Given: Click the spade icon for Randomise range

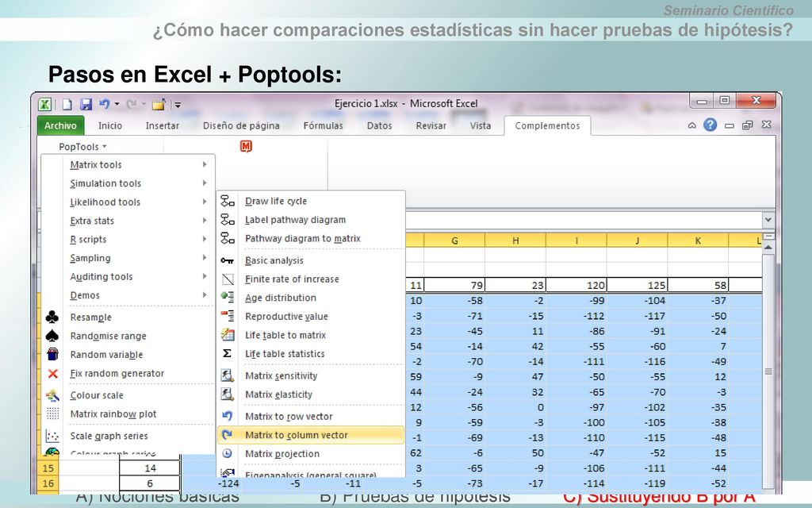Looking at the screenshot, I should (x=52, y=336).
